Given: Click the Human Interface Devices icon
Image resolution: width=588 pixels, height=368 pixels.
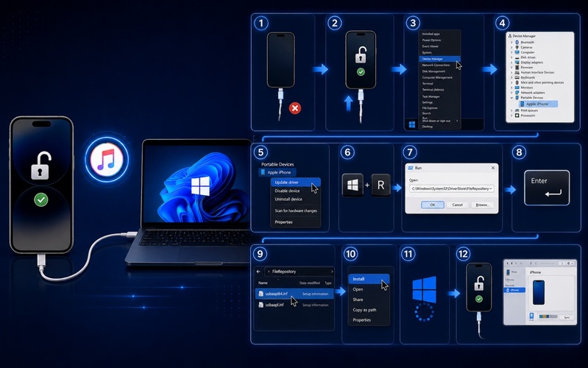Looking at the screenshot, I should point(517,72).
